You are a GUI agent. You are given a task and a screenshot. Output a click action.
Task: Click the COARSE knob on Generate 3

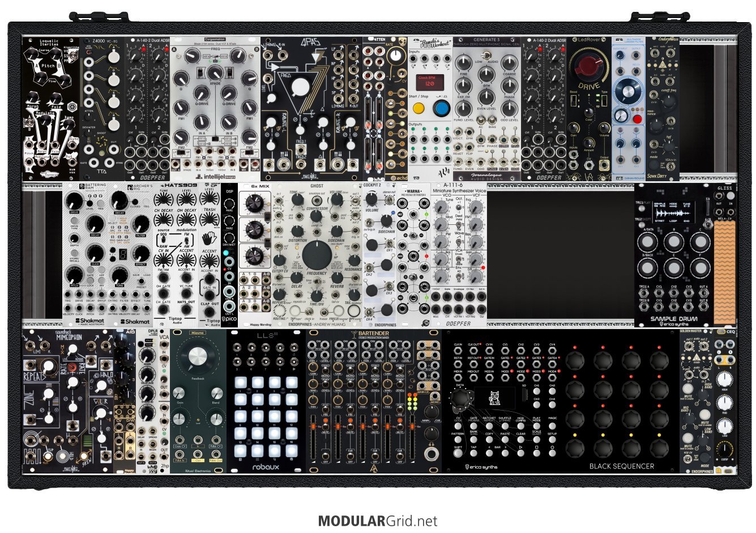[x=509, y=63]
